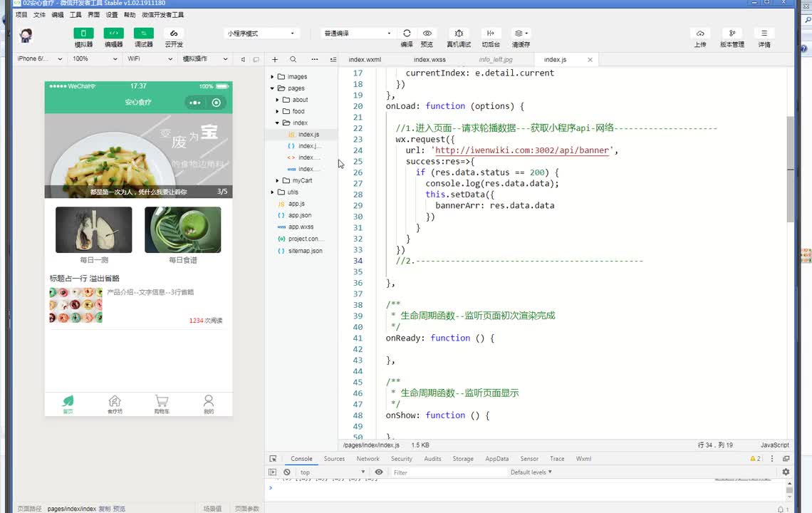Toggle the 模拟器 simulator panel

(x=83, y=33)
